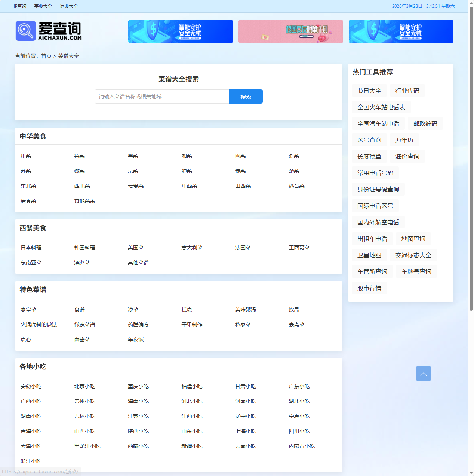Screen dimensions: 474x476
Task: Open the 日本料理 category under 西餐美食
Action: 31,248
